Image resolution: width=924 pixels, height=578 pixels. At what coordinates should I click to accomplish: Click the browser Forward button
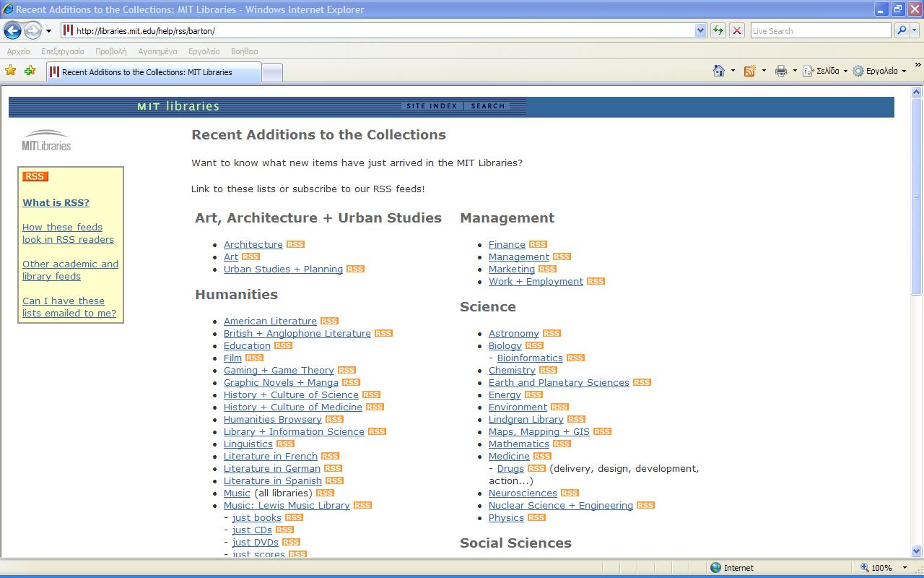(x=32, y=30)
